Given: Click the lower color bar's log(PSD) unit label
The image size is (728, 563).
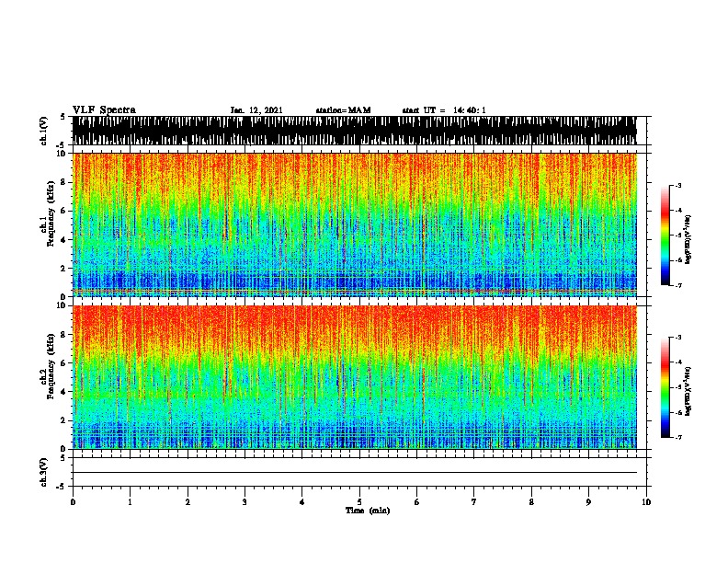Looking at the screenshot, I should pos(688,392).
